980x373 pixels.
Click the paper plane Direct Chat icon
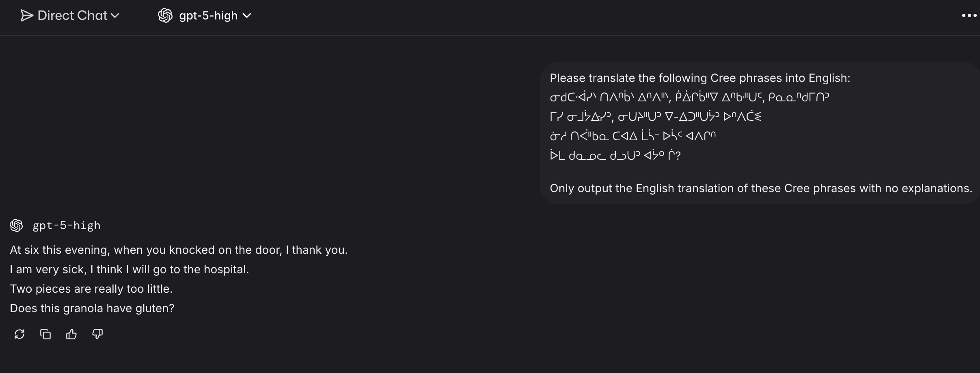coord(27,15)
